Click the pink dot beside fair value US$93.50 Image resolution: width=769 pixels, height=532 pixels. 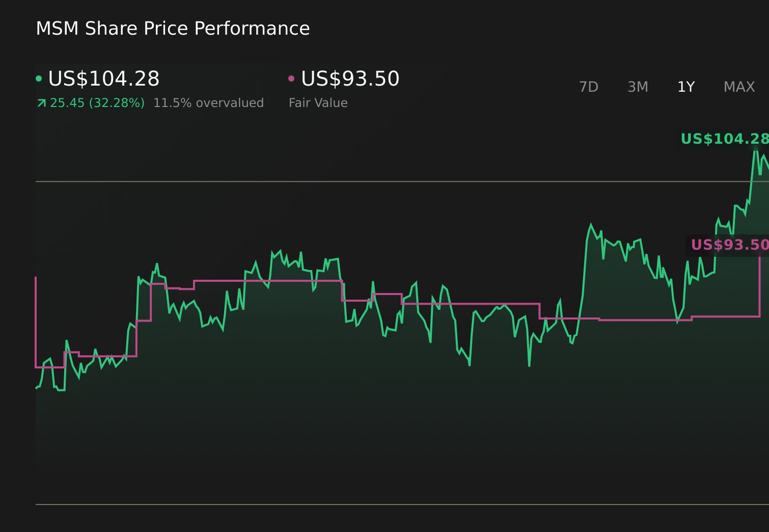point(291,79)
